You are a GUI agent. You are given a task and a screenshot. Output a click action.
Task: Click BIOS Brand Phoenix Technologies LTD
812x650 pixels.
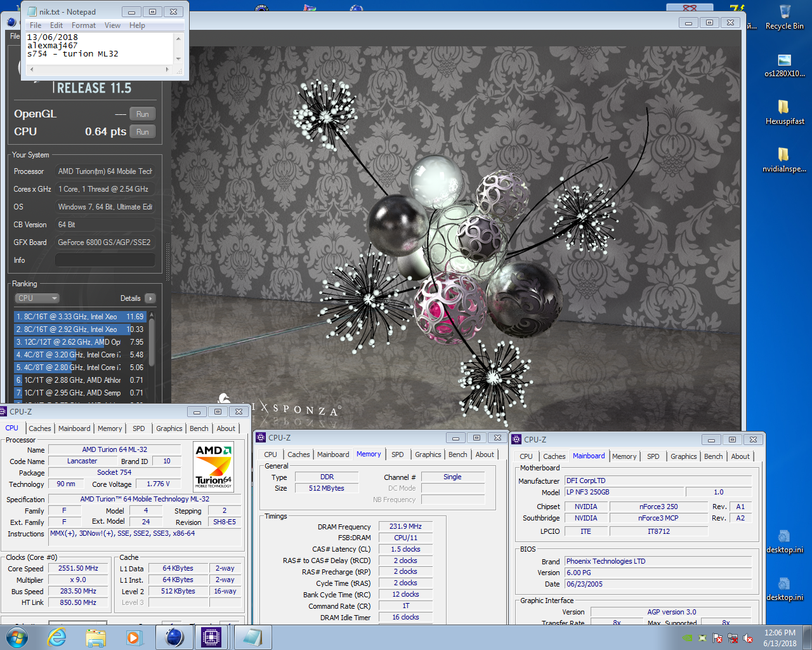pos(658,561)
